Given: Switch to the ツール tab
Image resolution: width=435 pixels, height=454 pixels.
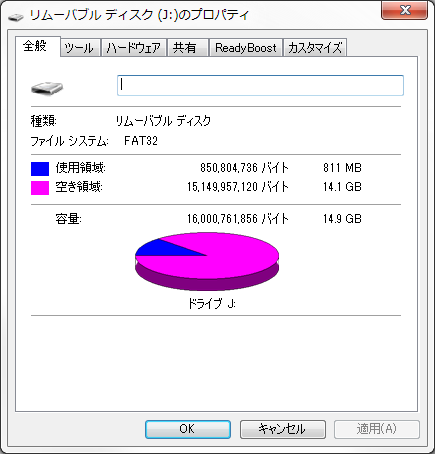Looking at the screenshot, I should click(79, 48).
